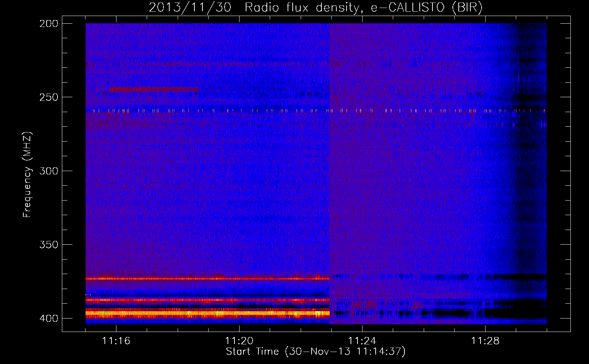
Task: Click the 'Start Time (30-Nov-13 11:14:37)' label
Action: [x=316, y=352]
